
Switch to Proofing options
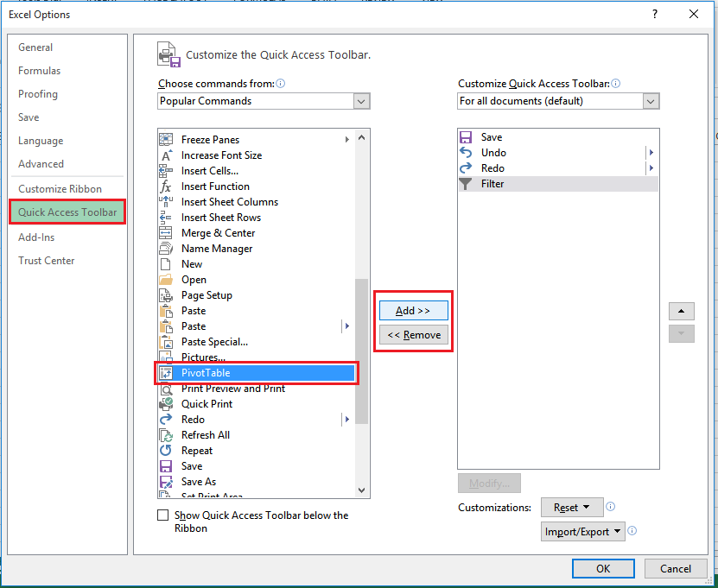(38, 94)
